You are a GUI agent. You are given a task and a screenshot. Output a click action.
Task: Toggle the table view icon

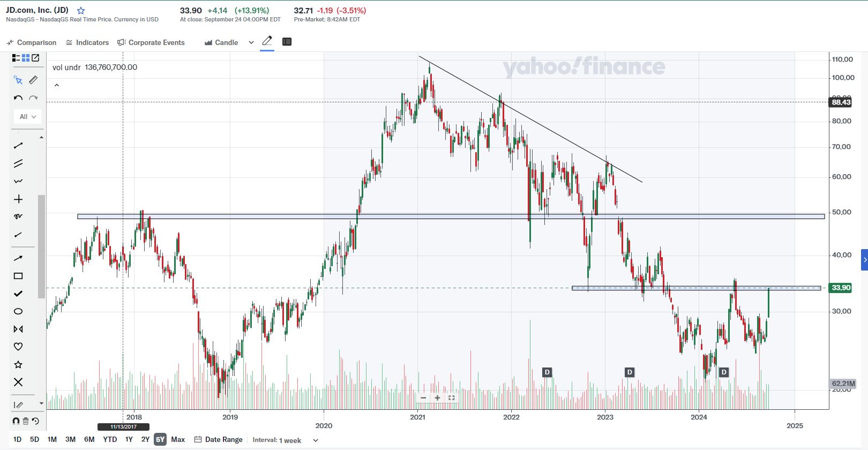pyautogui.click(x=287, y=42)
